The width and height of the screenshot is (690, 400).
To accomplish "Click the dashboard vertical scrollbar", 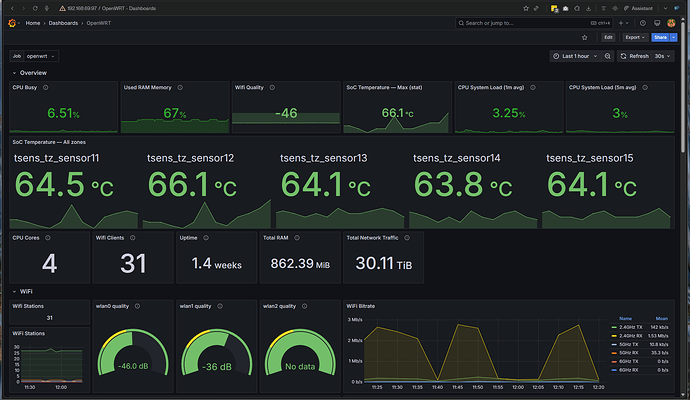I will click(x=683, y=88).
